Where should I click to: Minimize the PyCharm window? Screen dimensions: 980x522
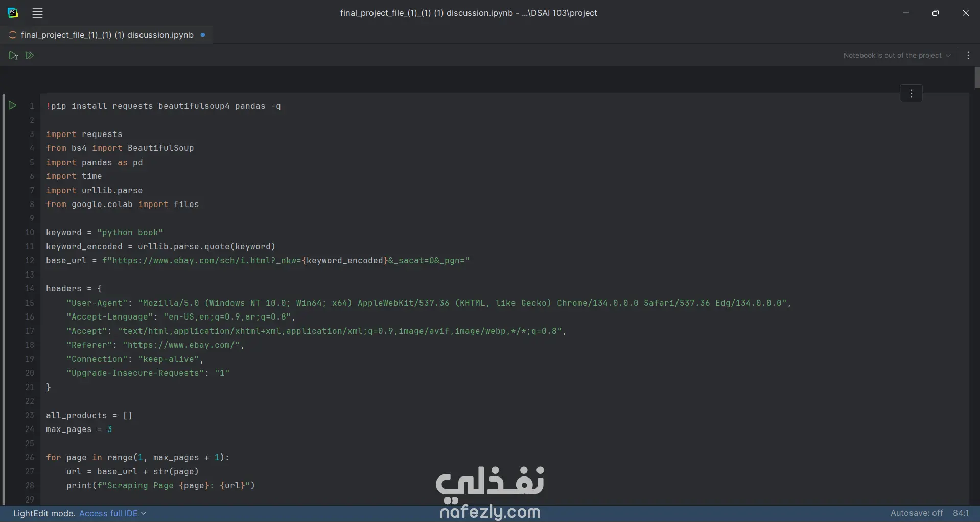coord(906,13)
